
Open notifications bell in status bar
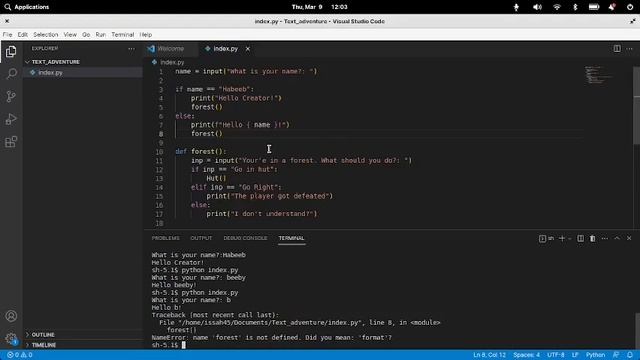[x=630, y=355]
